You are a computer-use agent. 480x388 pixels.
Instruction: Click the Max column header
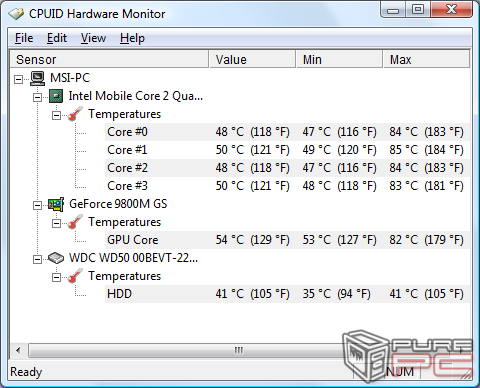click(x=427, y=59)
